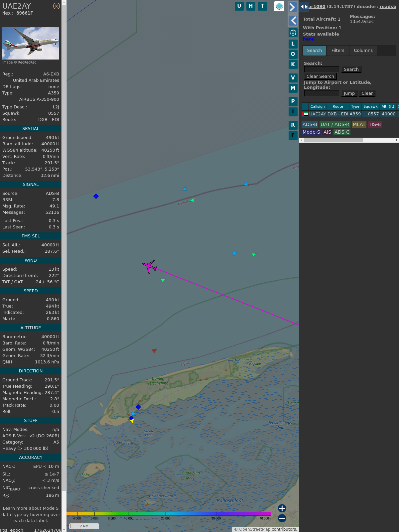Click the panel toggle arrows at sidebar top-left
This screenshot has height=532, width=399.
tap(304, 7)
